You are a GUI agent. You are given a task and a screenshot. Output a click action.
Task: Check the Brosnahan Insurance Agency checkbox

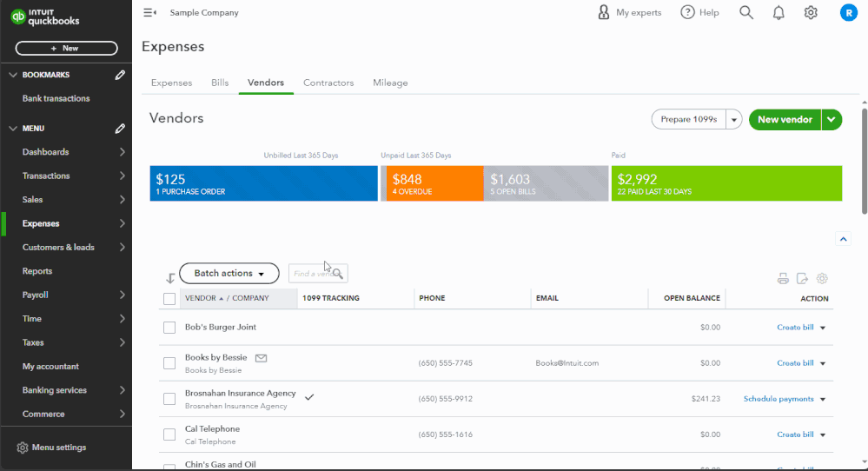point(169,399)
